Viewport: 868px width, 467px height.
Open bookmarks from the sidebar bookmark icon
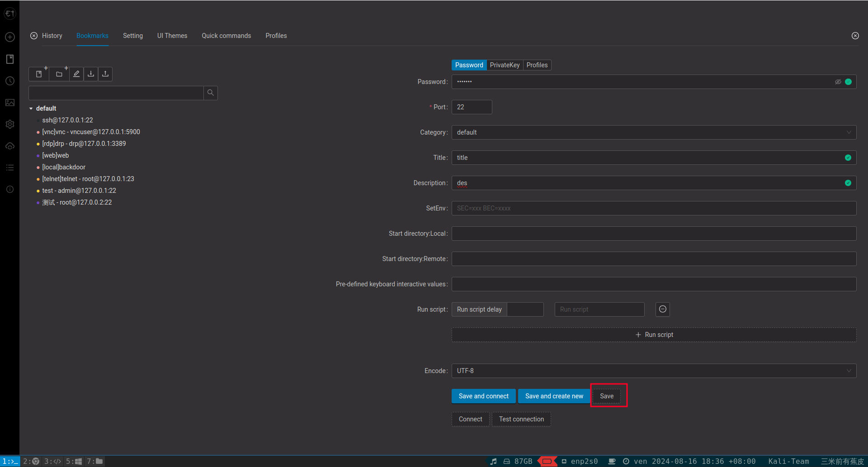click(10, 59)
